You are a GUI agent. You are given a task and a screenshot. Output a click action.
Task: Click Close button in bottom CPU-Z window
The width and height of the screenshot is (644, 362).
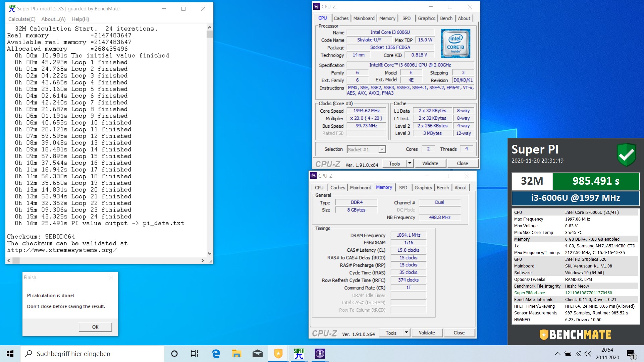coord(459,333)
